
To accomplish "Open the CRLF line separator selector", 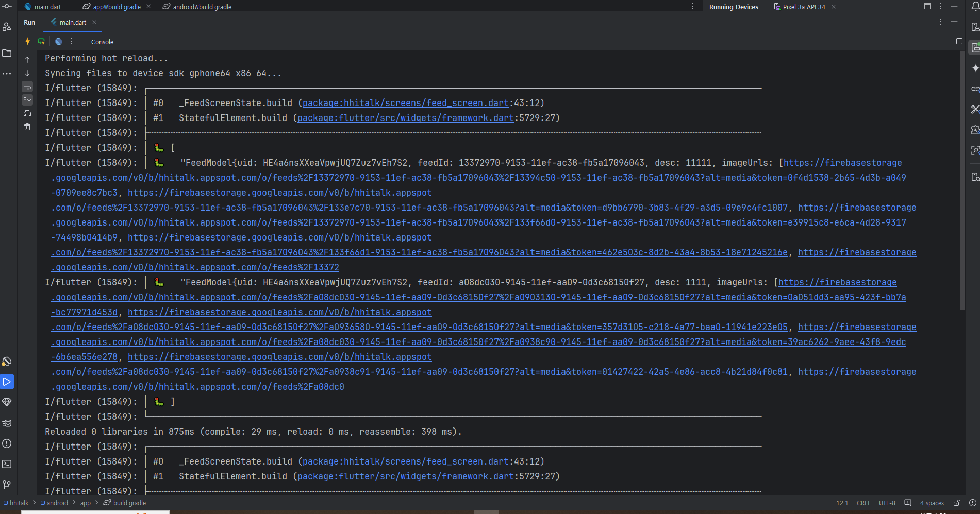I will [863, 503].
